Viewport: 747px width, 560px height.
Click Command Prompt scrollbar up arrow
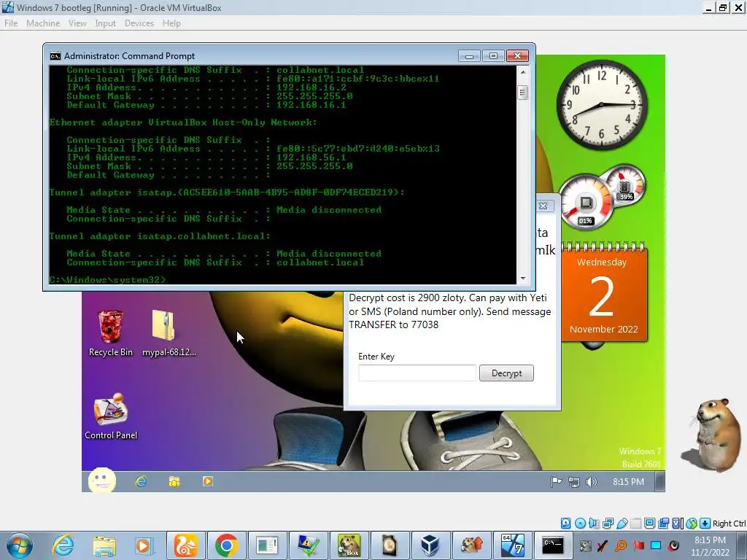click(523, 72)
